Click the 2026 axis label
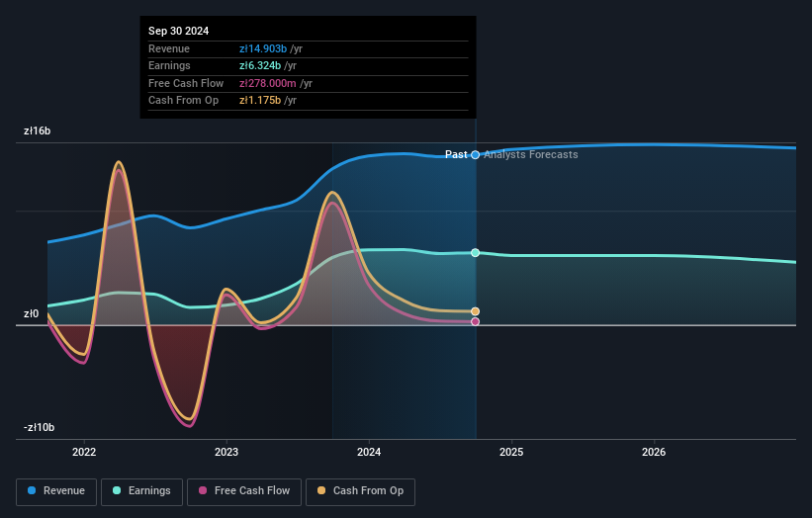The height and width of the screenshot is (518, 812). [654, 452]
